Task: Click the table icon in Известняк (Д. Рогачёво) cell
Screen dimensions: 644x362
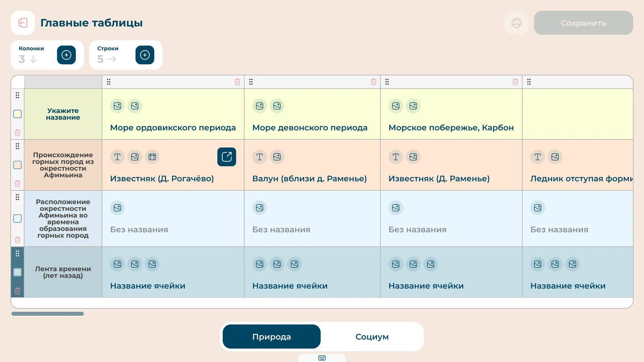Action: tap(152, 157)
